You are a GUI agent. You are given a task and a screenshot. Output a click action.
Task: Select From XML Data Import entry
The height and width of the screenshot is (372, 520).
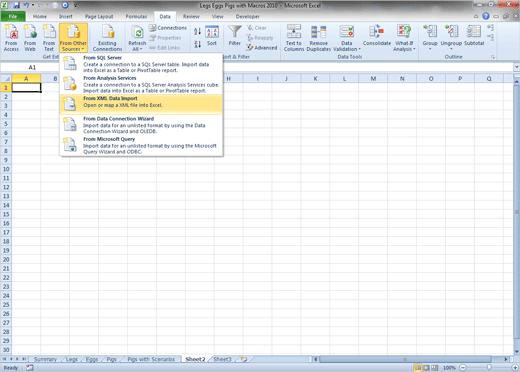pos(141,103)
